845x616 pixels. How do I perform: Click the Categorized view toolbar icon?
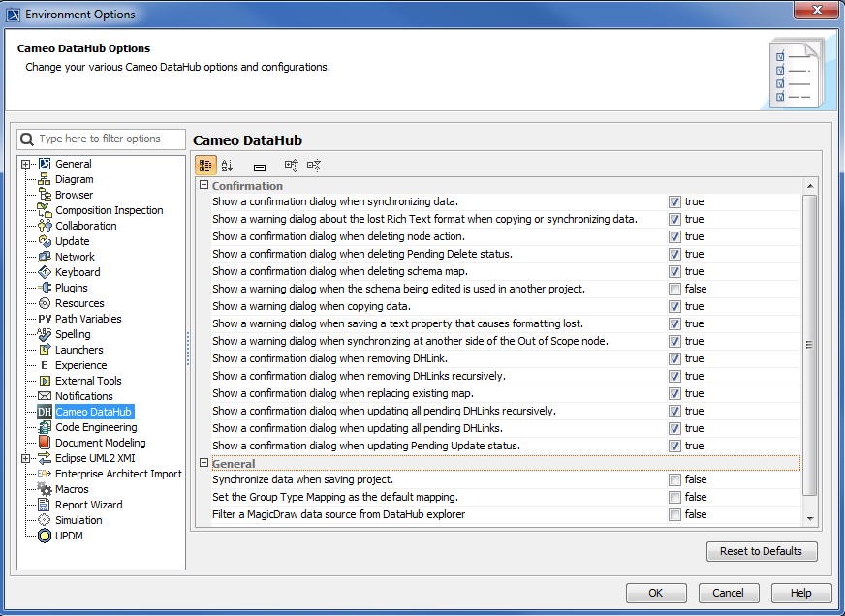pyautogui.click(x=205, y=166)
